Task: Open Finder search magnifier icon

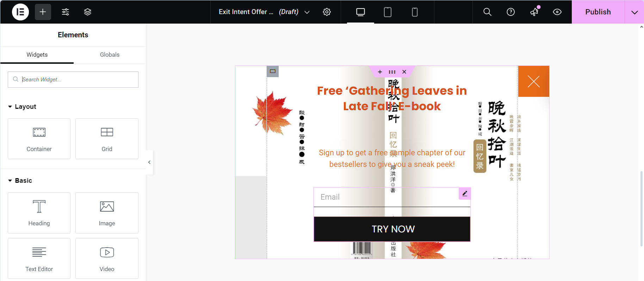Action: pyautogui.click(x=487, y=12)
